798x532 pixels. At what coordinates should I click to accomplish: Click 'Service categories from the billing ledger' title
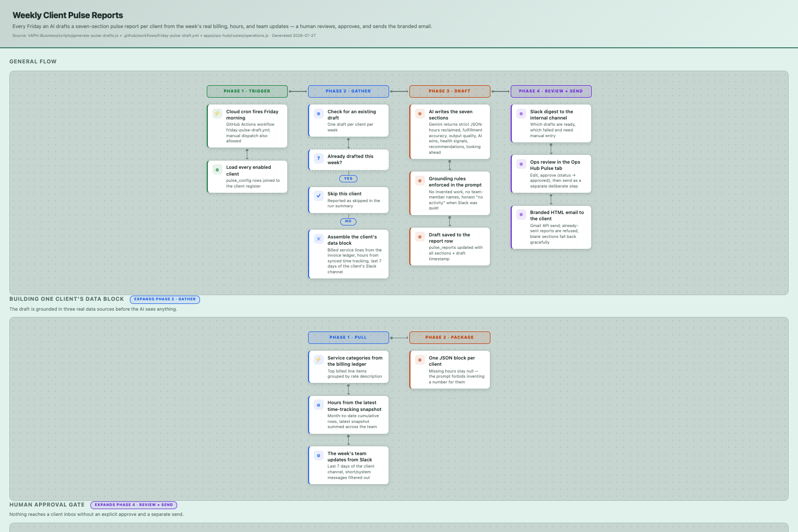[x=355, y=361]
